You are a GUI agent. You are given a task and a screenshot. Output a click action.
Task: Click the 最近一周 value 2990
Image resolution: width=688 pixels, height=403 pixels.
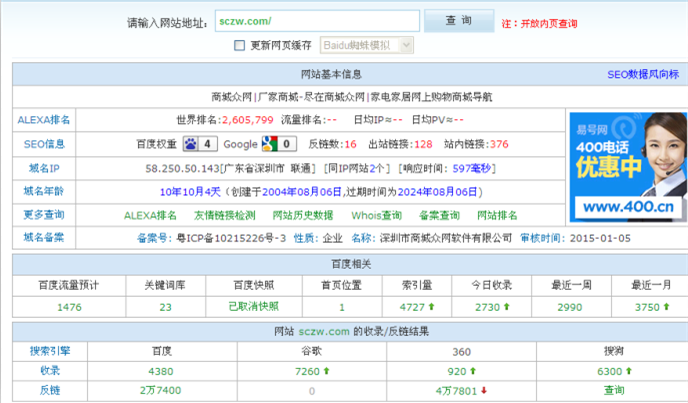570,307
